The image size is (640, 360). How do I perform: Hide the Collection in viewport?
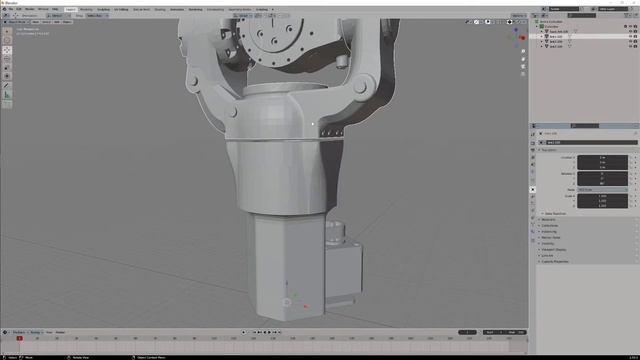(630, 27)
